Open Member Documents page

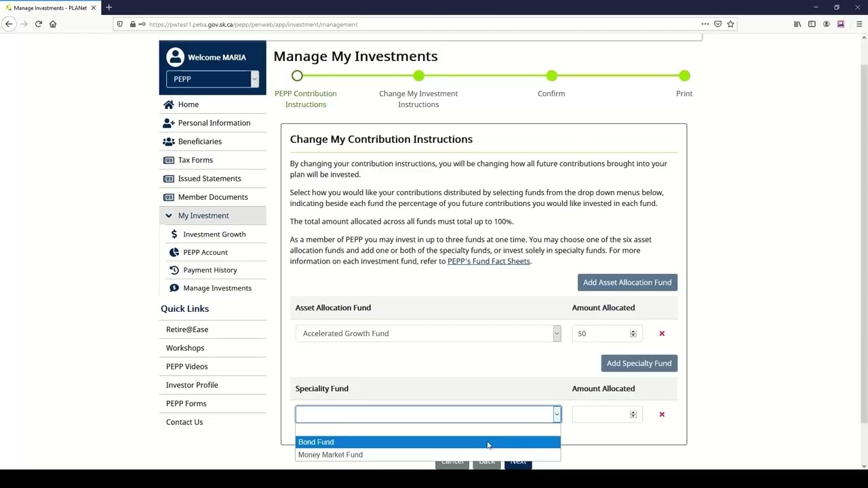pos(213,197)
